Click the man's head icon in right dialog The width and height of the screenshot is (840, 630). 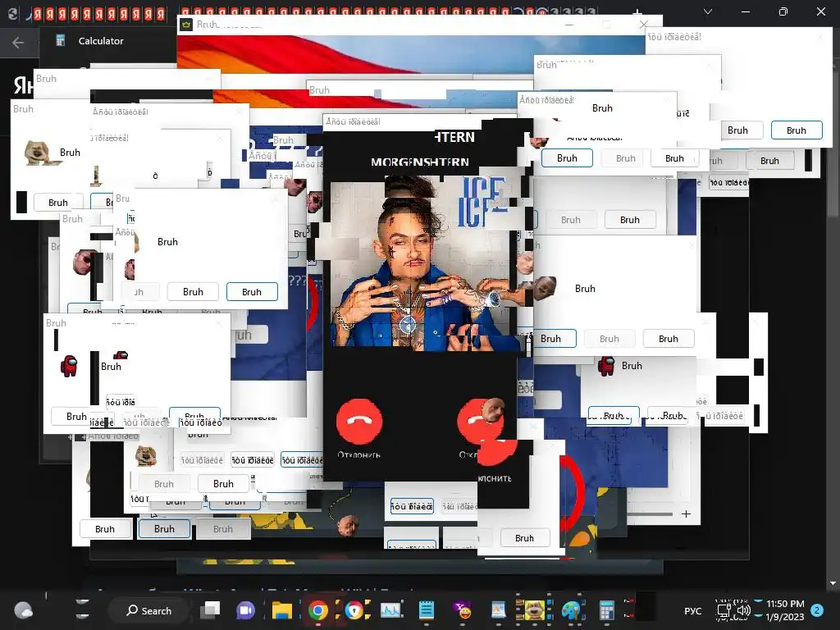[x=546, y=288]
